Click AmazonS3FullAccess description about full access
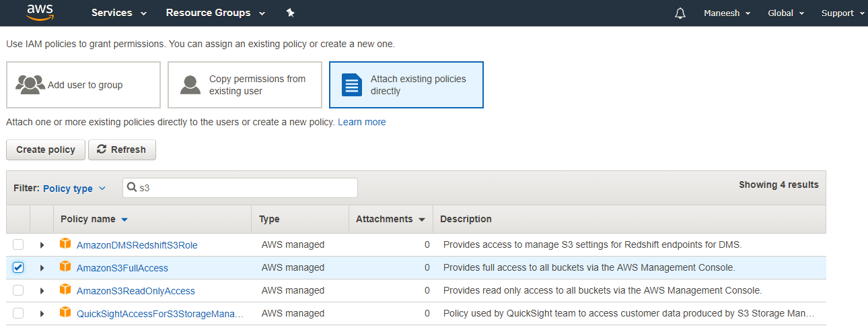Screen dimensions: 868x332 point(589,267)
